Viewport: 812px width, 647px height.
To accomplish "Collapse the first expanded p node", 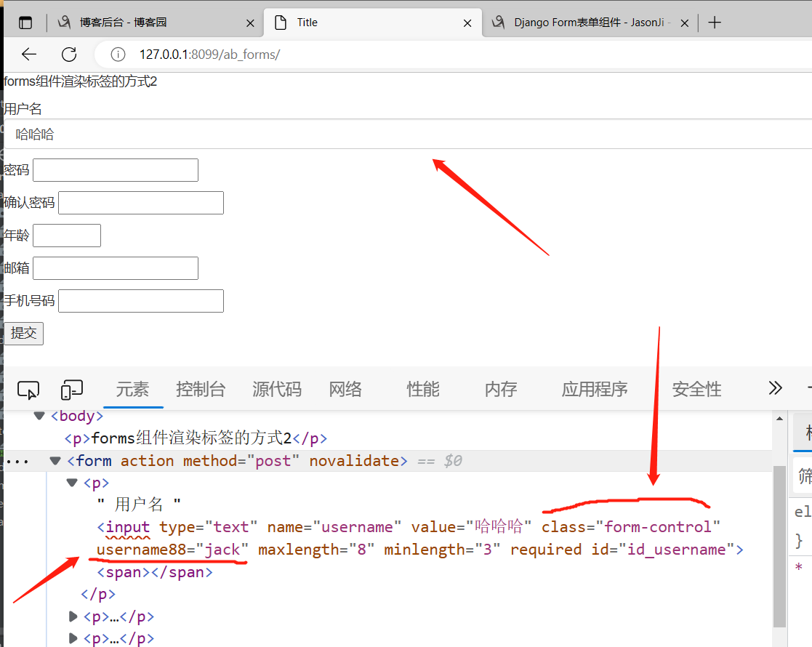I will pos(72,483).
